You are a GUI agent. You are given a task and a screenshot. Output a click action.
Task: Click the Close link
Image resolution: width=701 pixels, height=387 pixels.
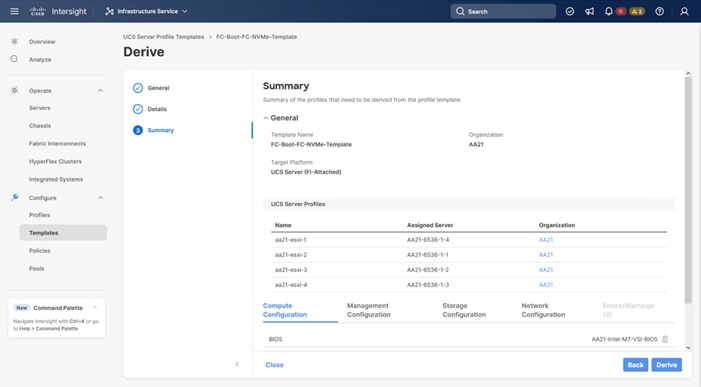[274, 365]
